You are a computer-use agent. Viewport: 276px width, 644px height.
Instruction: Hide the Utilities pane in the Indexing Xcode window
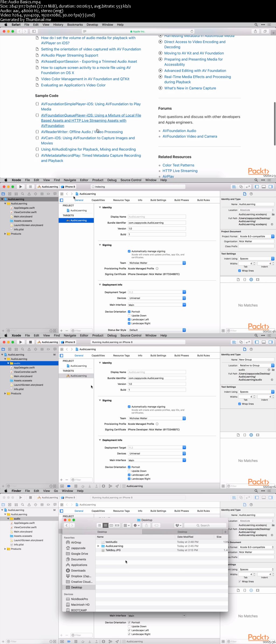pyautogui.click(x=271, y=187)
